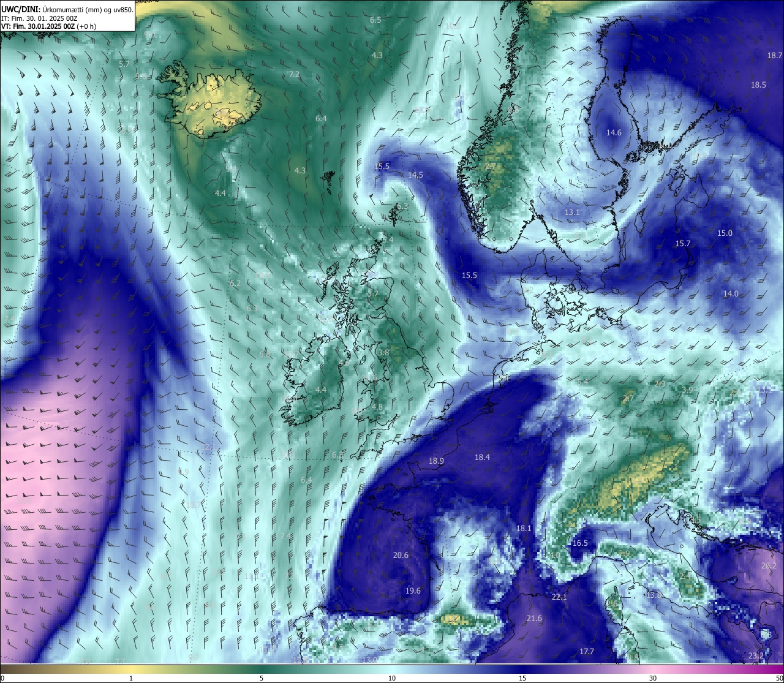Image resolution: width=784 pixels, height=683 pixels.
Task: Click the 21.6 value label
Action: (534, 618)
